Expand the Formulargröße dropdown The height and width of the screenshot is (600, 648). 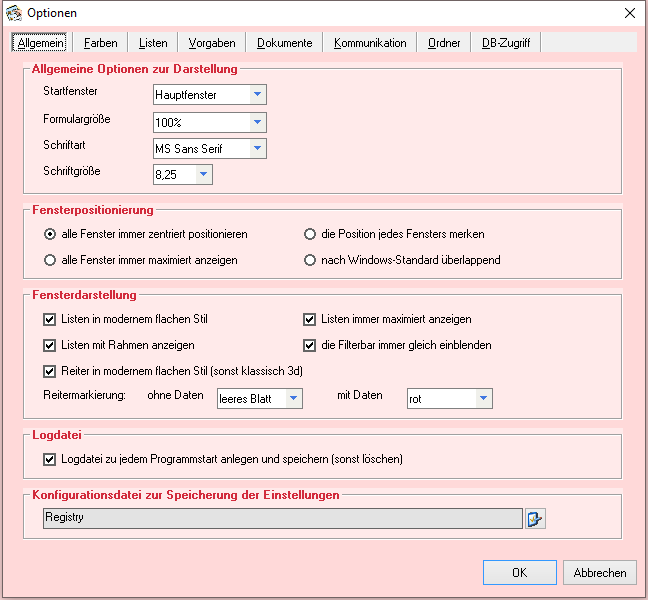(257, 122)
